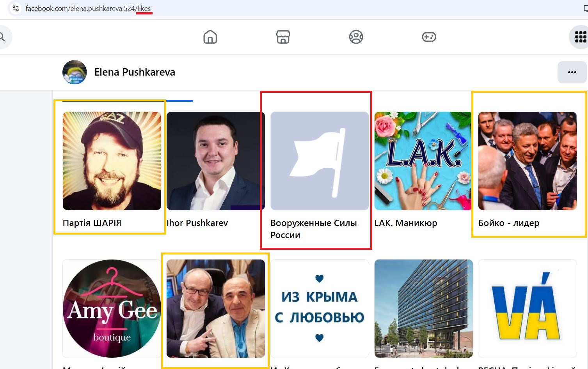This screenshot has width=588, height=369.
Task: Open the Facebook menu grid icon
Action: pyautogui.click(x=580, y=37)
